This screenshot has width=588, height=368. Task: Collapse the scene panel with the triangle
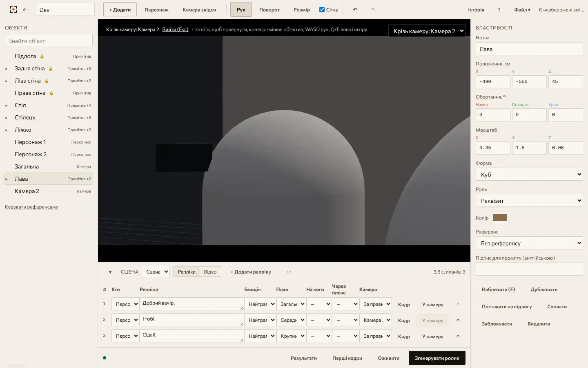point(110,272)
